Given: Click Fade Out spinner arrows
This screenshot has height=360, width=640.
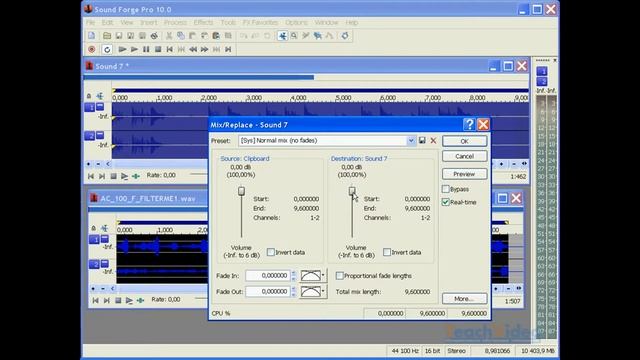Looking at the screenshot, I should pyautogui.click(x=293, y=291).
